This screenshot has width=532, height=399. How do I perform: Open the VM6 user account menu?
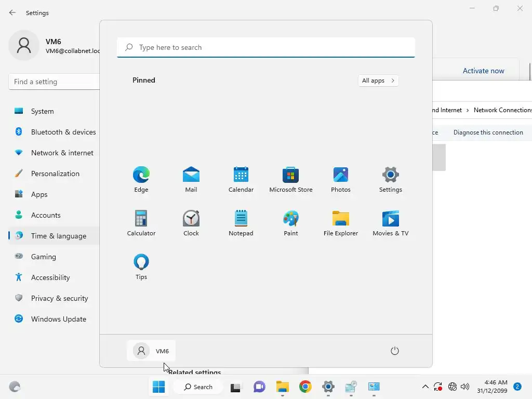(151, 351)
